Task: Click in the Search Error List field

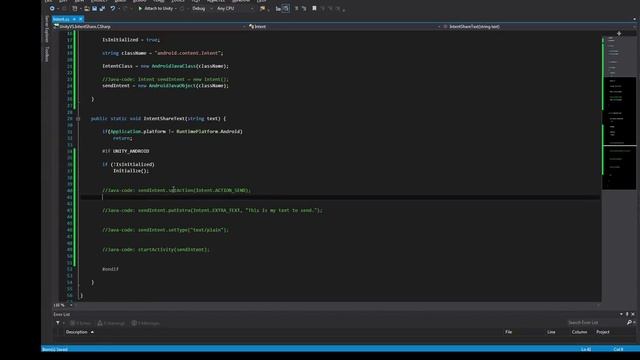Action: coord(595,322)
